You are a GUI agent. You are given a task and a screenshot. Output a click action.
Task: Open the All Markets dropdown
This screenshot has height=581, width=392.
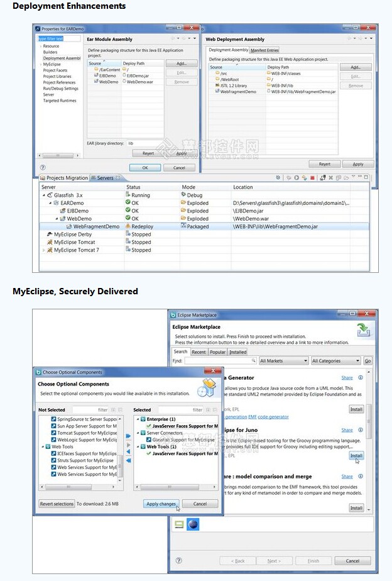tap(283, 361)
